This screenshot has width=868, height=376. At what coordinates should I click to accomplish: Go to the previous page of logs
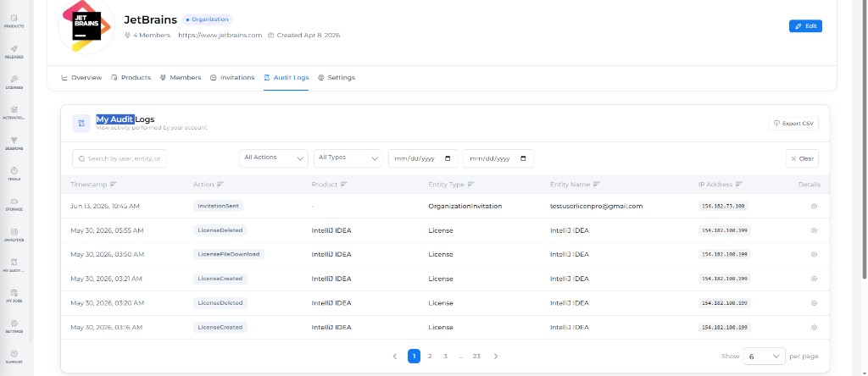pyautogui.click(x=395, y=356)
